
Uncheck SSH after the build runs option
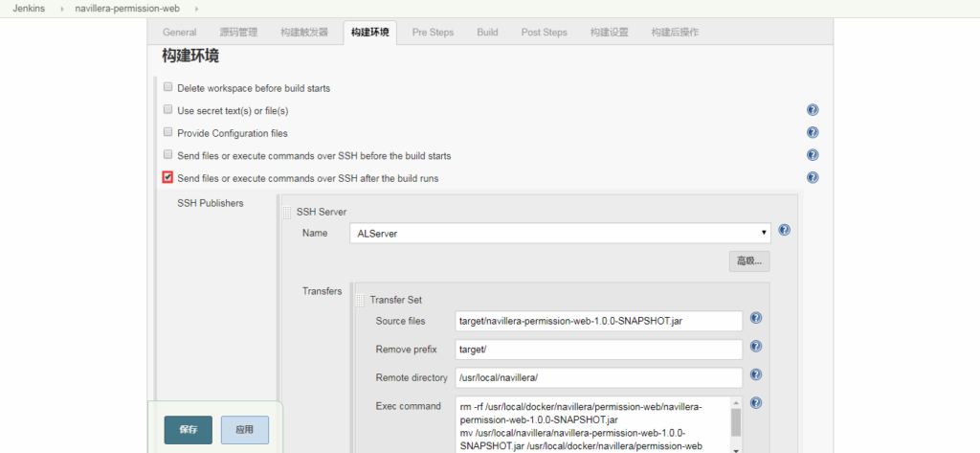pos(168,177)
